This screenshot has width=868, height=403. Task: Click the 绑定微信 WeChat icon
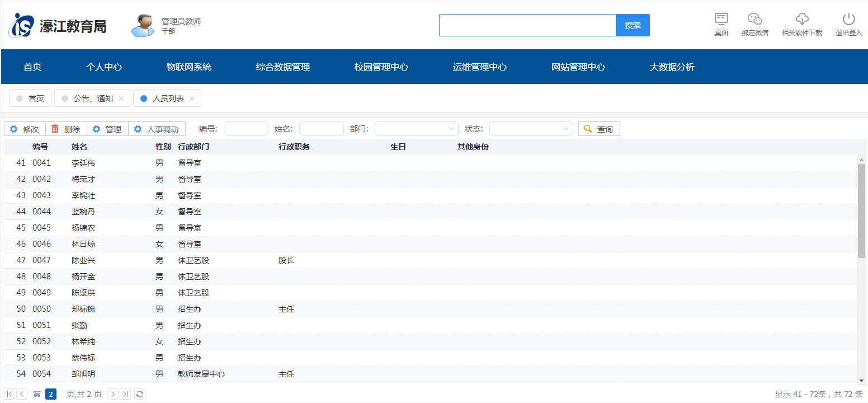point(755,19)
